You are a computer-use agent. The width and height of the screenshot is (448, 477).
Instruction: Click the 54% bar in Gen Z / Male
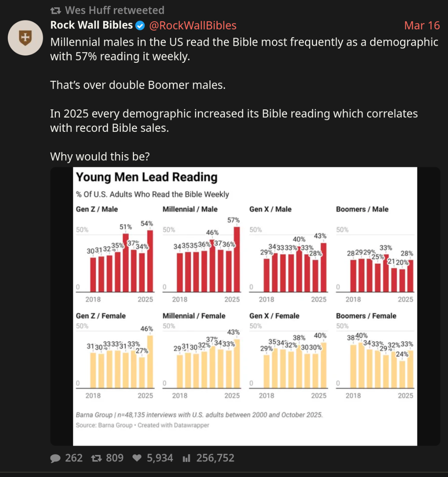[150, 261]
